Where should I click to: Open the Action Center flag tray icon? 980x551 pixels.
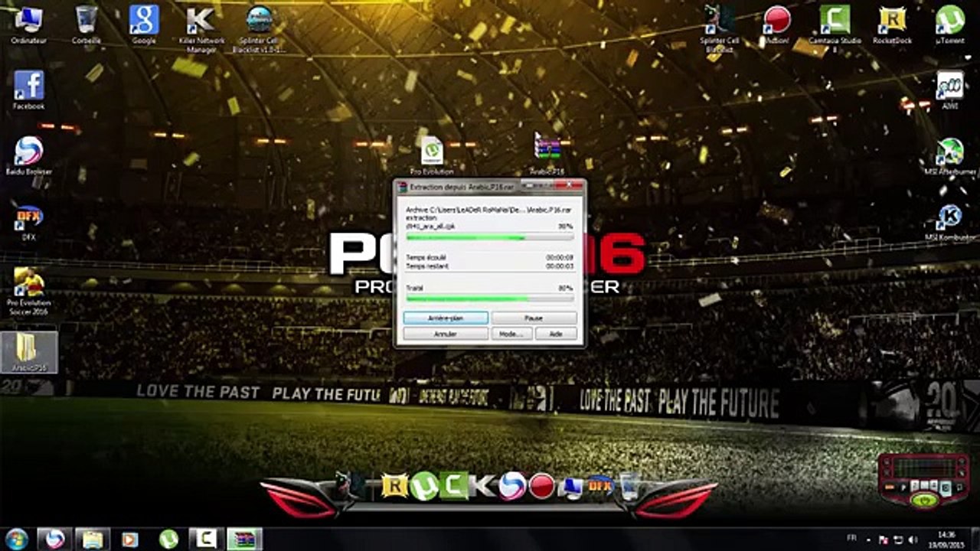coord(885,539)
